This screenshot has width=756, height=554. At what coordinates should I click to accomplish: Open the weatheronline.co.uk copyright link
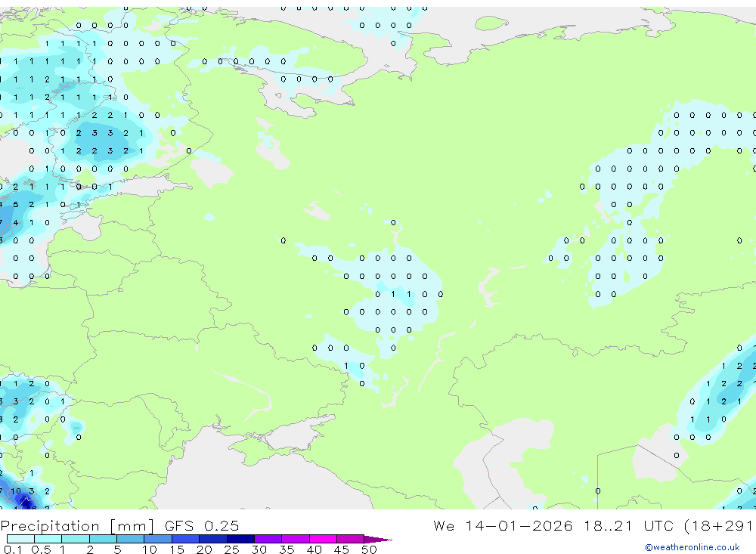692,547
